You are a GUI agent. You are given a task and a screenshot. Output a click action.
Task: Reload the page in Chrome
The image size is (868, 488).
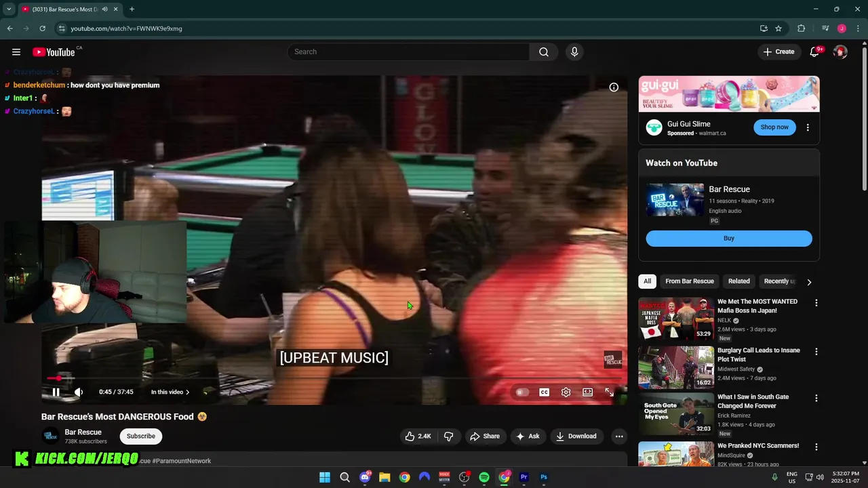pyautogui.click(x=42, y=28)
